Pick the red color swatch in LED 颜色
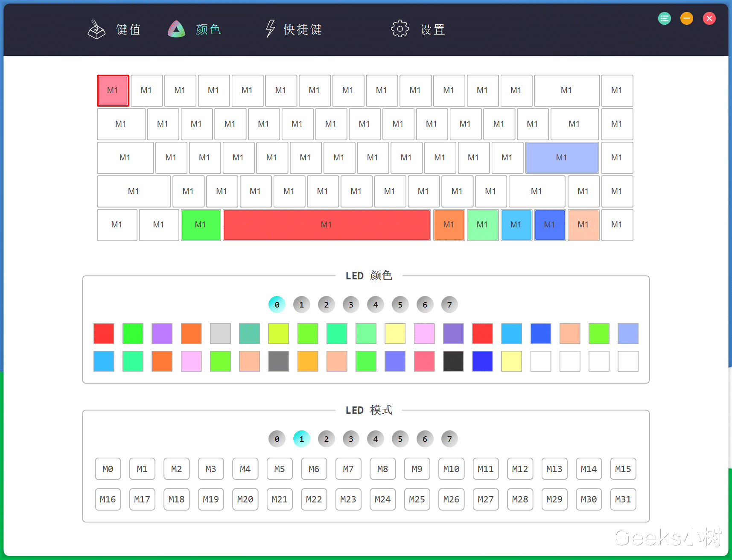The image size is (732, 560). (103, 334)
